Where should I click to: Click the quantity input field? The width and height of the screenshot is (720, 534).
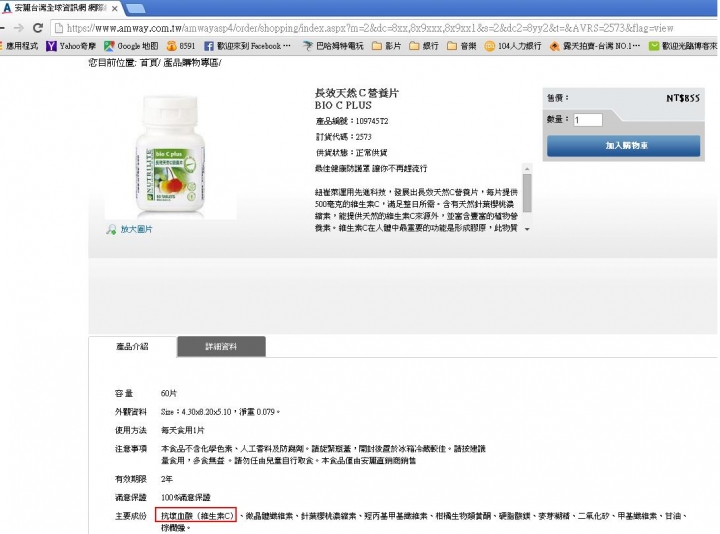pos(588,120)
